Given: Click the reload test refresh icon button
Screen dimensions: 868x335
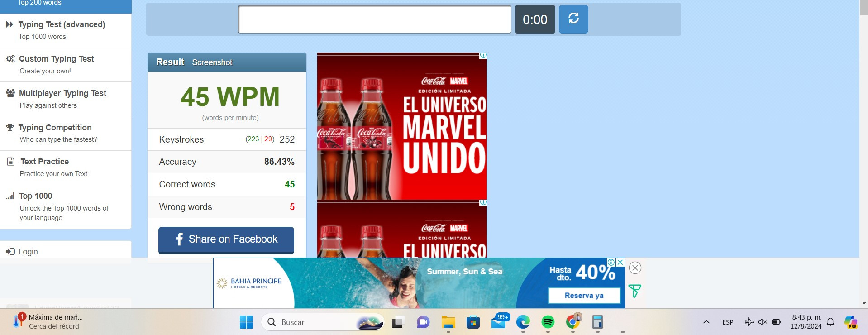Looking at the screenshot, I should click(x=573, y=19).
